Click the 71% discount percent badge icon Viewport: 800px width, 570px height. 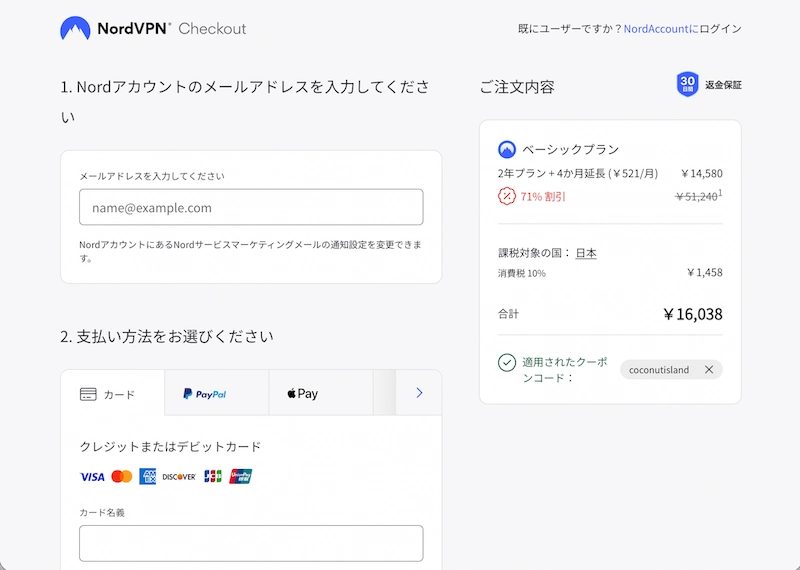pos(507,196)
